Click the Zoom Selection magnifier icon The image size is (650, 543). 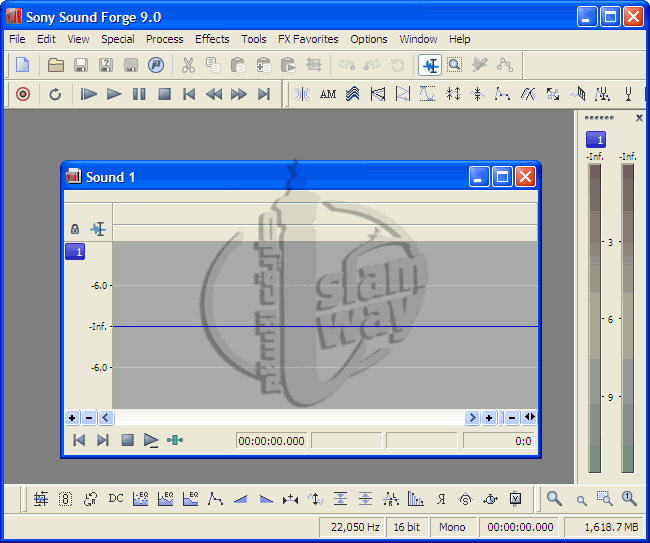point(604,499)
